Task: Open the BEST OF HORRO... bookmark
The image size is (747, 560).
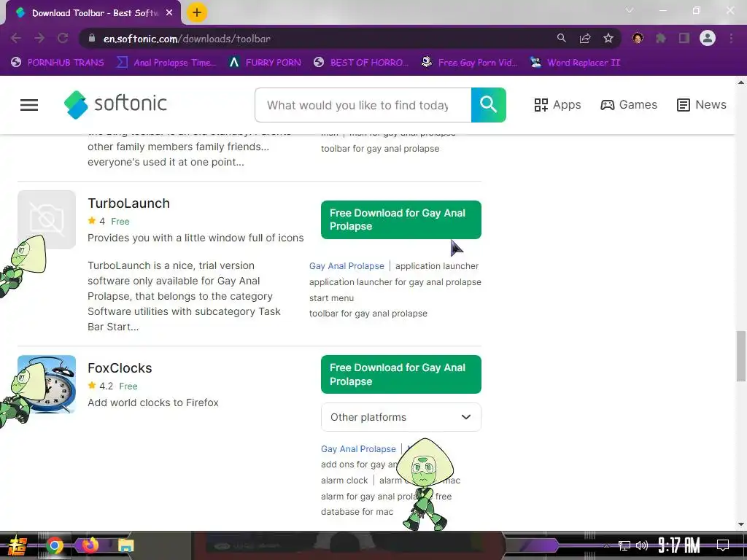Action: click(361, 63)
